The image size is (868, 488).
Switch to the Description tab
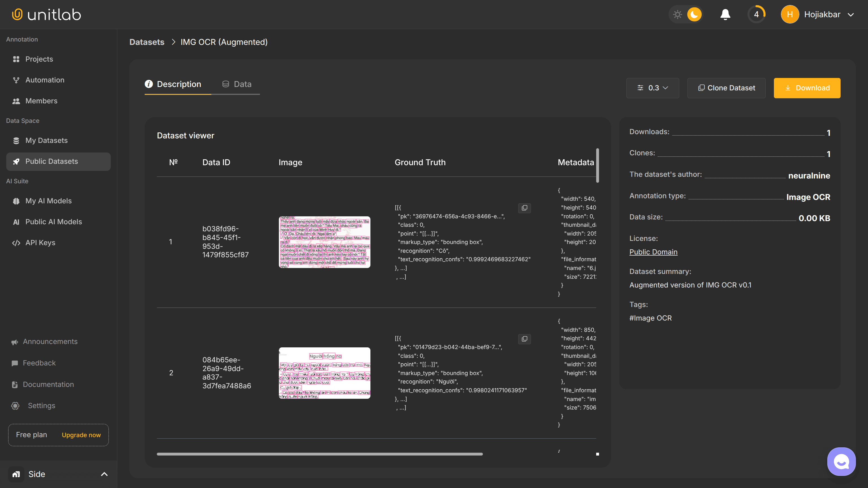click(179, 84)
